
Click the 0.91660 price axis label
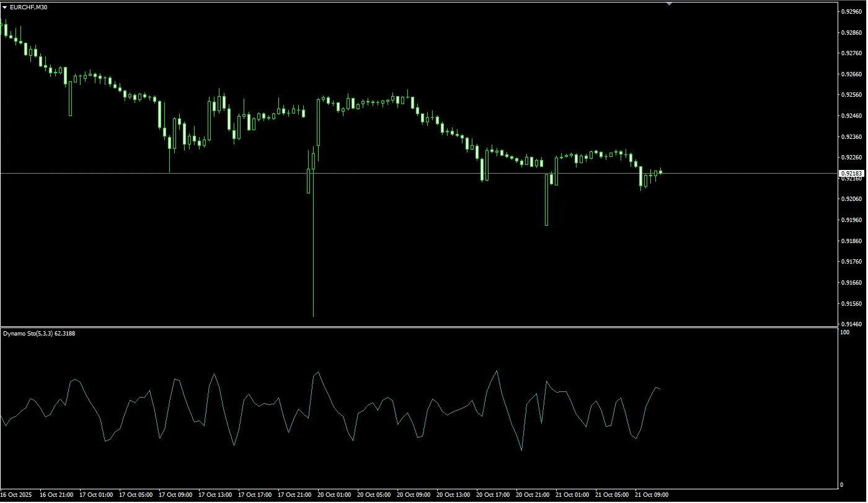(x=851, y=283)
